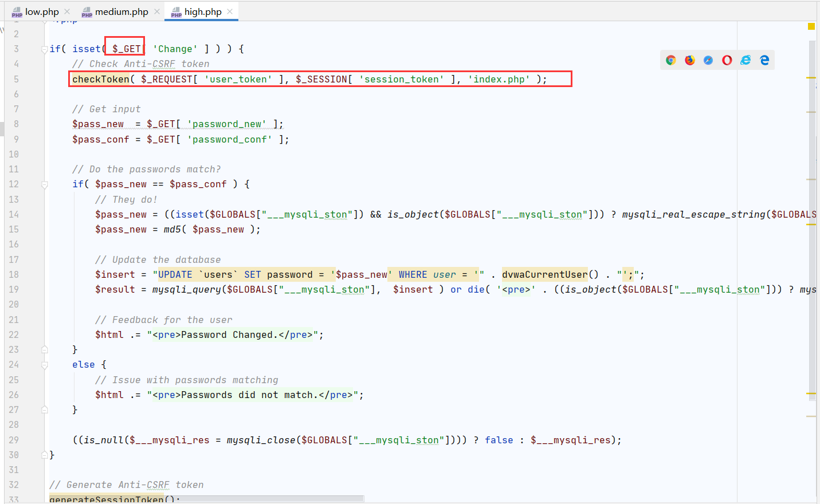Click the '// They do!' comment
The width and height of the screenshot is (820, 504).
click(126, 200)
